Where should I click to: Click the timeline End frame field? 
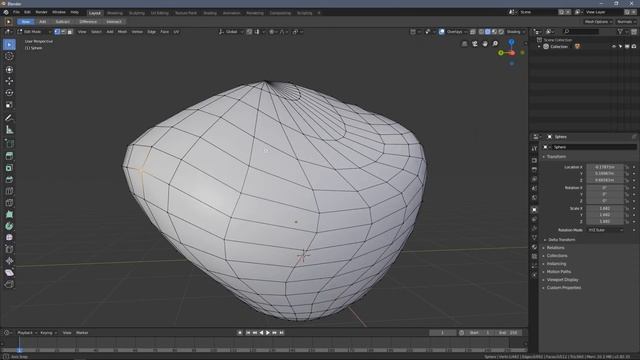(x=509, y=333)
